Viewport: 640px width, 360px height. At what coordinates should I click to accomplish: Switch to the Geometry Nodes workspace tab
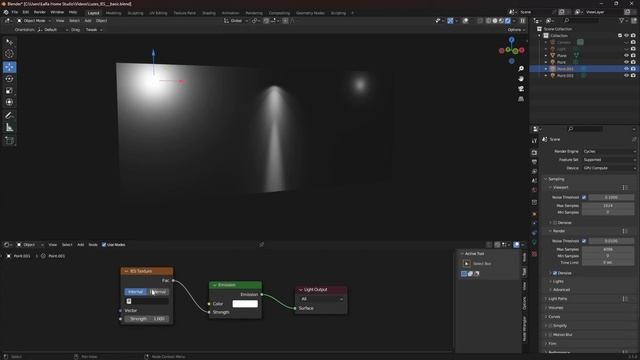(310, 13)
